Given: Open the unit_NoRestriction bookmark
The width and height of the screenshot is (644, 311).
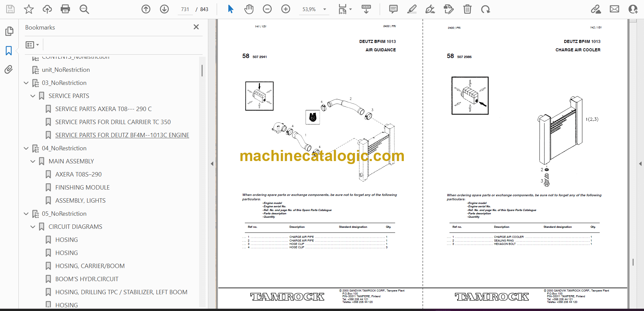Looking at the screenshot, I should tap(66, 70).
